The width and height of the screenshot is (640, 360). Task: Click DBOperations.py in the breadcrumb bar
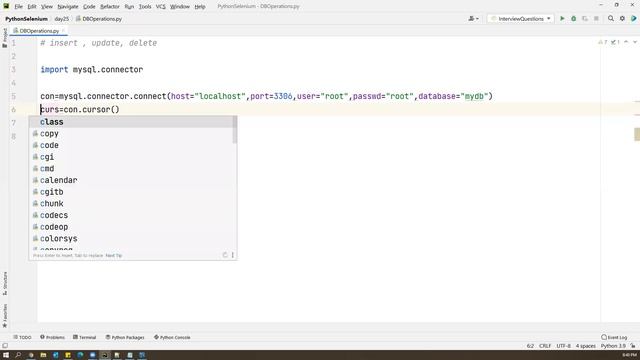click(99, 19)
